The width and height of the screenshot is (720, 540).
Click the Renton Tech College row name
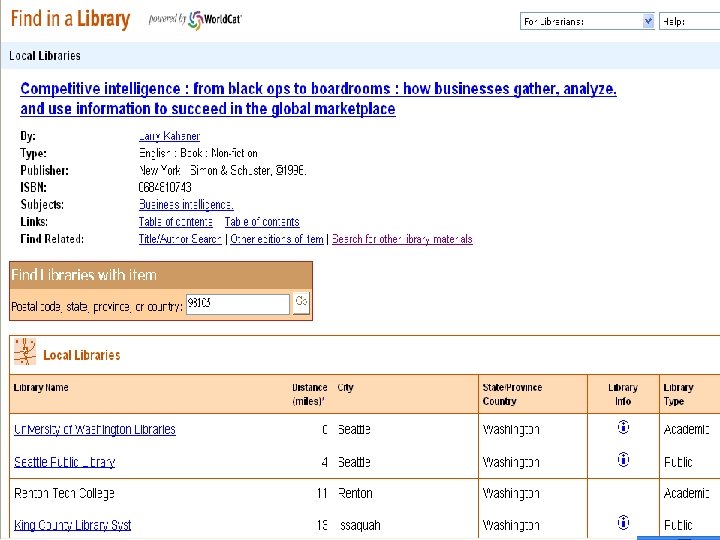[x=64, y=493]
